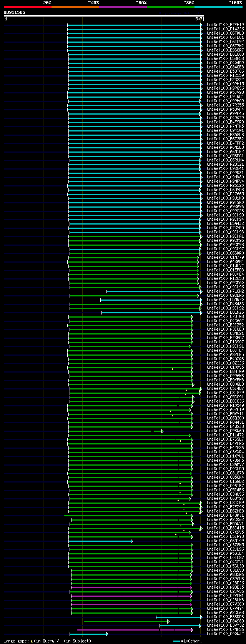Click the UniRef100_B4AZQ8 label
Screen dimensions: 246x644
(x=225, y=359)
